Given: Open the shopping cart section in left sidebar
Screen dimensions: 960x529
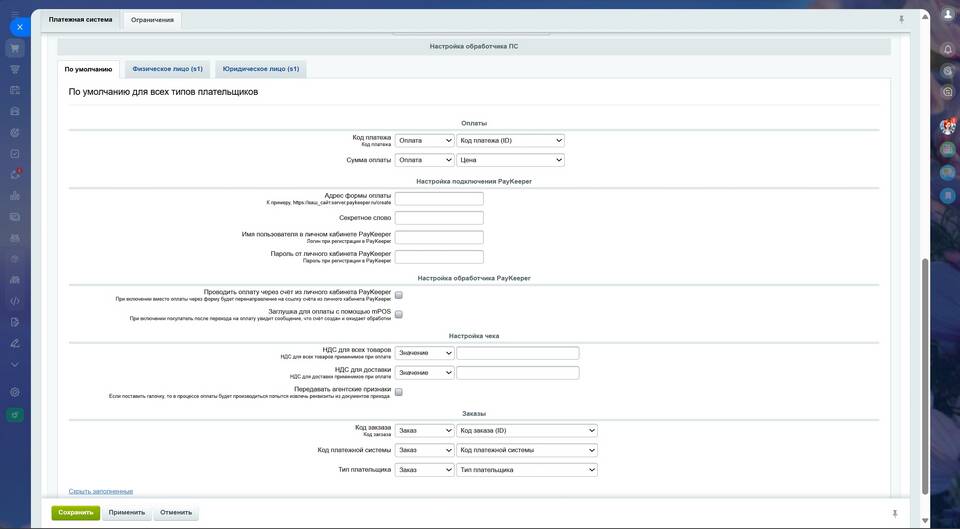Looking at the screenshot, I should [x=15, y=48].
